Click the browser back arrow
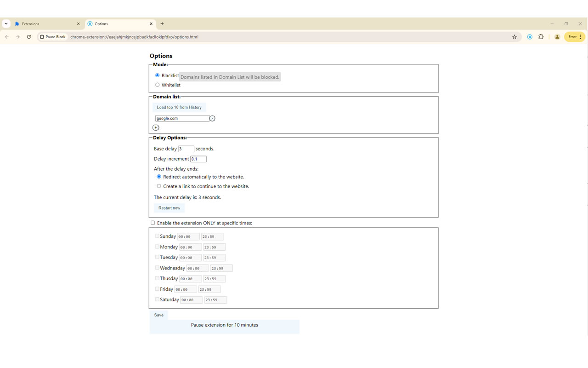The height and width of the screenshot is (368, 588). (x=7, y=37)
